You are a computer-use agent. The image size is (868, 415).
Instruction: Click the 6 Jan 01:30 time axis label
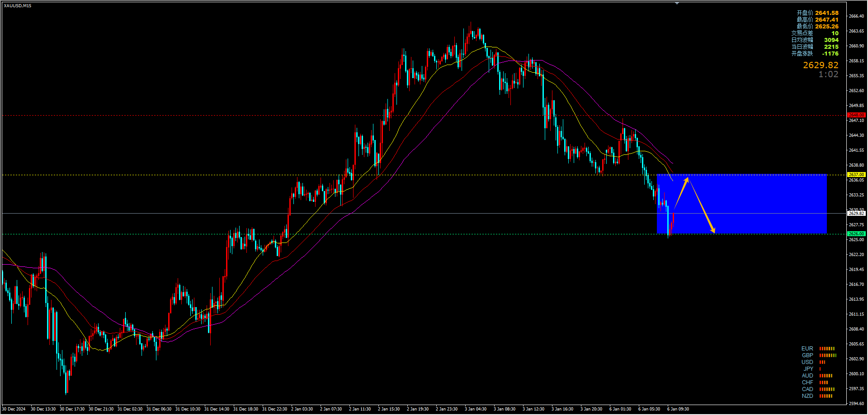[x=620, y=409]
